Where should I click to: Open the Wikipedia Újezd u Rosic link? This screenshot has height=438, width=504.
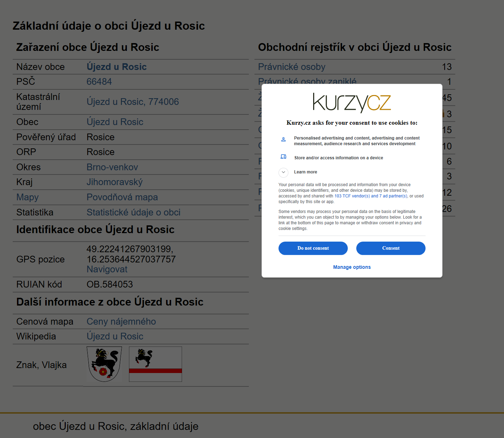[115, 336]
